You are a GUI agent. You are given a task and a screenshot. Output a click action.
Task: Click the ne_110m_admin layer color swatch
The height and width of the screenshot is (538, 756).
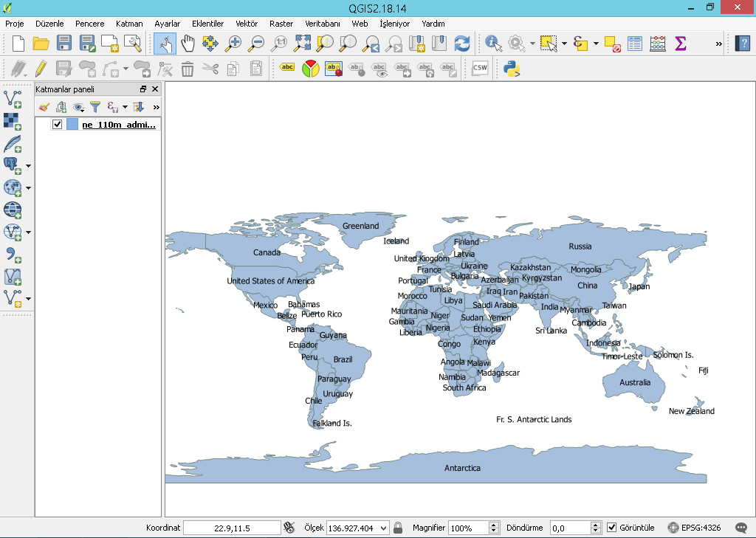[72, 125]
